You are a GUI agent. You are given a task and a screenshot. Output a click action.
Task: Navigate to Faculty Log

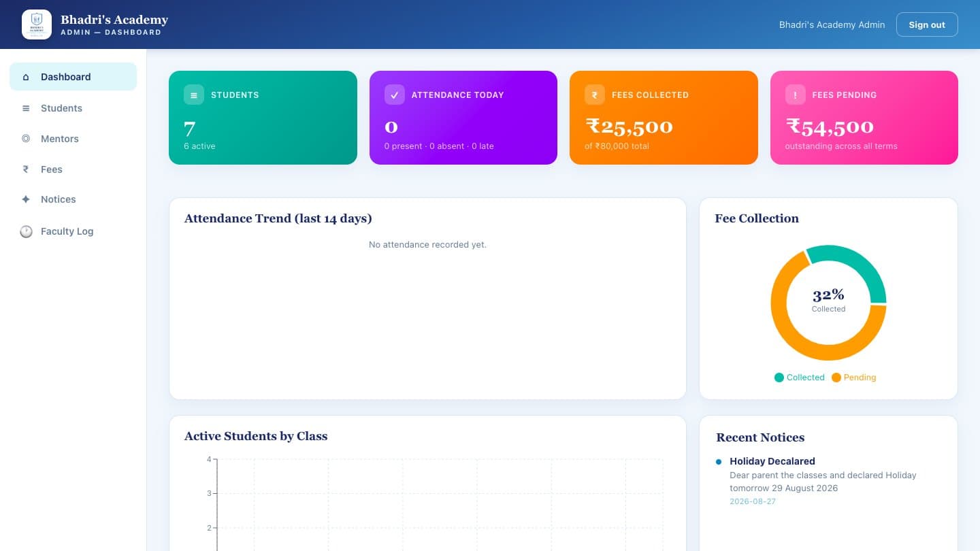pyautogui.click(x=73, y=231)
